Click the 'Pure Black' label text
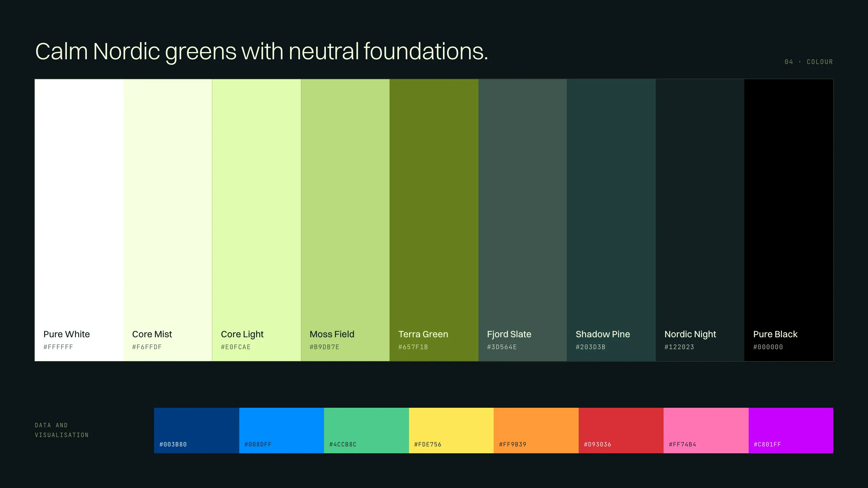The image size is (868, 488). 775,334
